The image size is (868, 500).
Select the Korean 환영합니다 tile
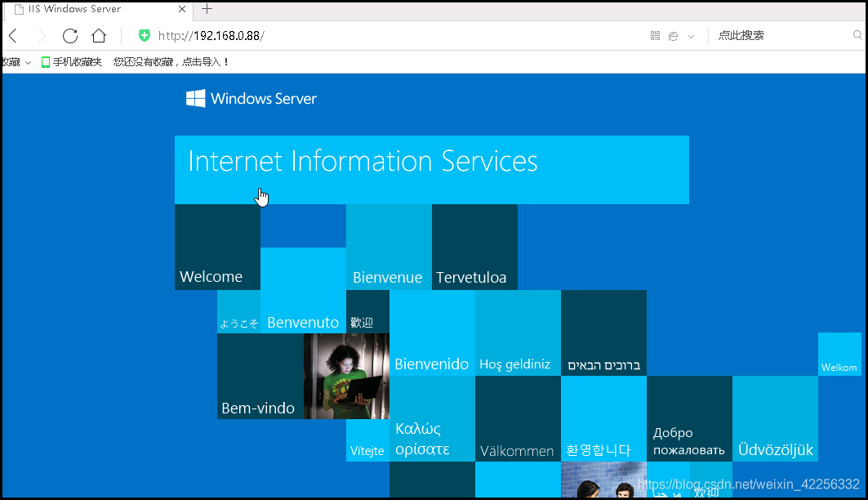(603, 418)
